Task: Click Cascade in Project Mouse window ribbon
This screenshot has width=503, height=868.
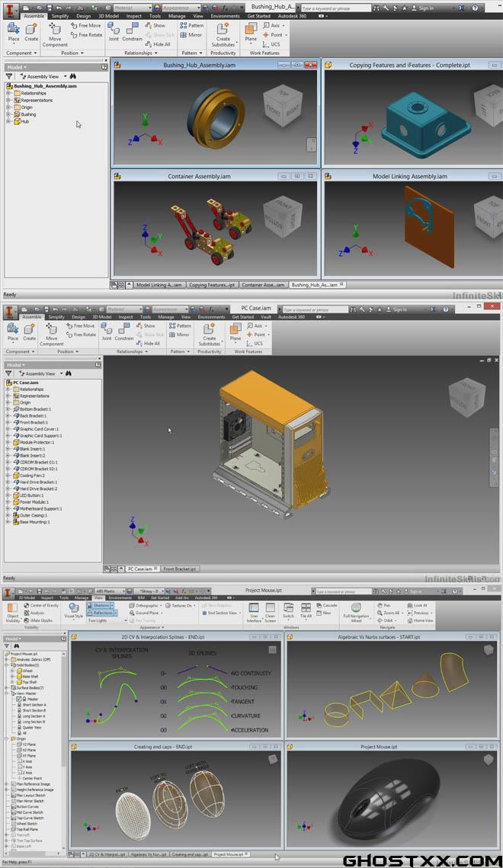Action: click(326, 606)
